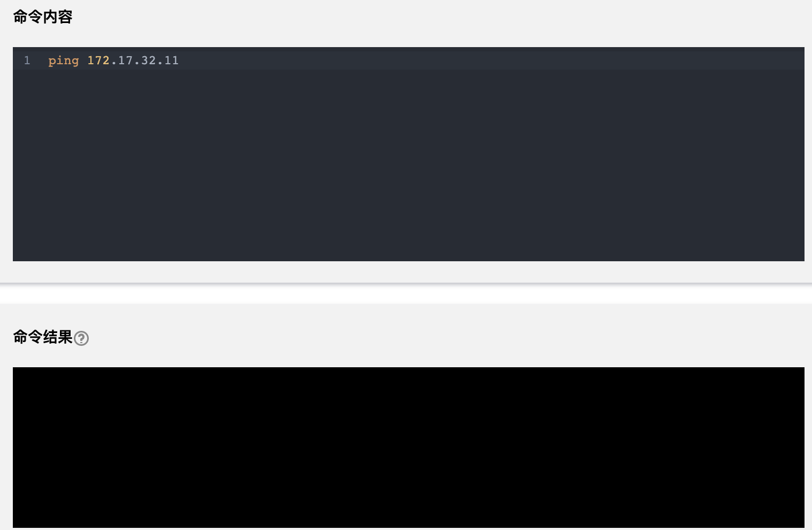Click the 命令内容 heading
Viewport: 812px width, 530px height.
(43, 17)
